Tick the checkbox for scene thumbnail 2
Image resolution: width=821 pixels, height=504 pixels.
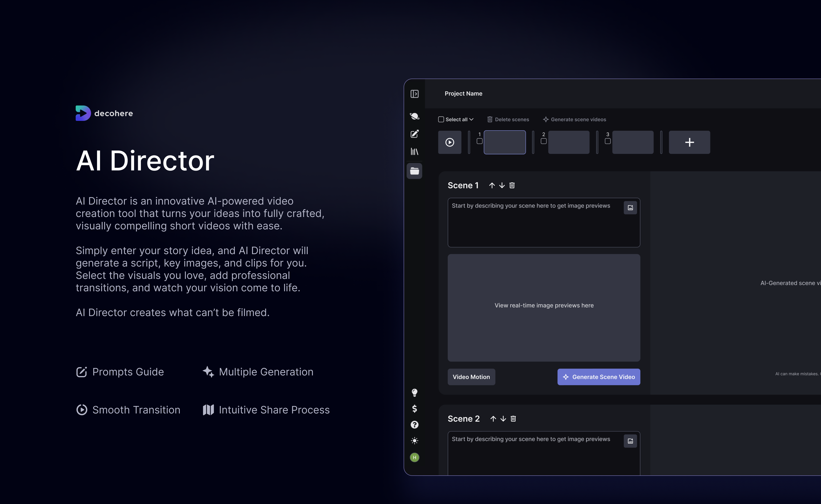pos(543,141)
